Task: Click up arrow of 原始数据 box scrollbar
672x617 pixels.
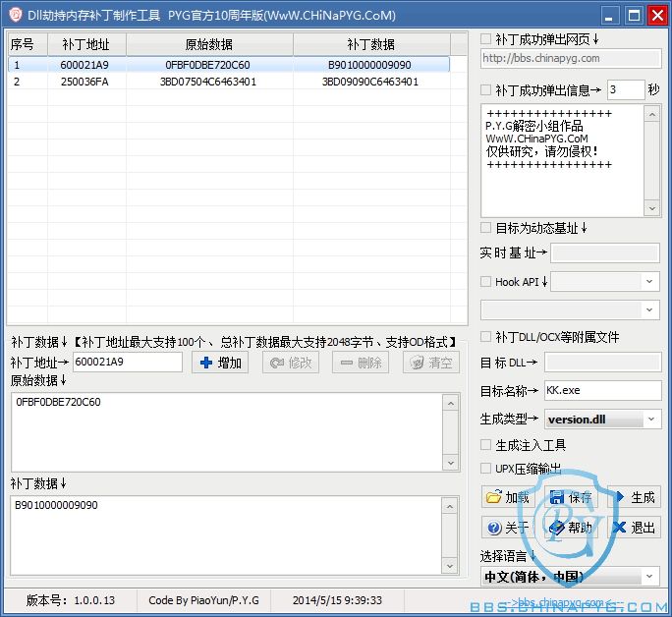Action: [450, 403]
